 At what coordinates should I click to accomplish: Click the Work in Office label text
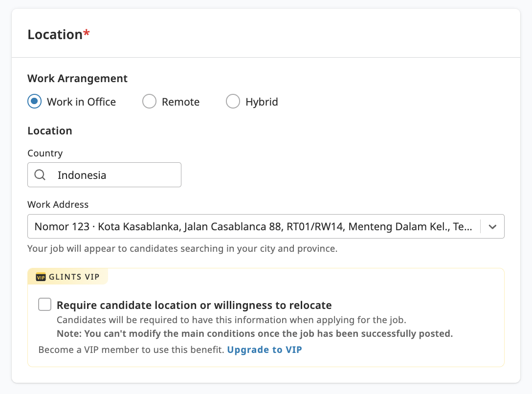(x=81, y=101)
